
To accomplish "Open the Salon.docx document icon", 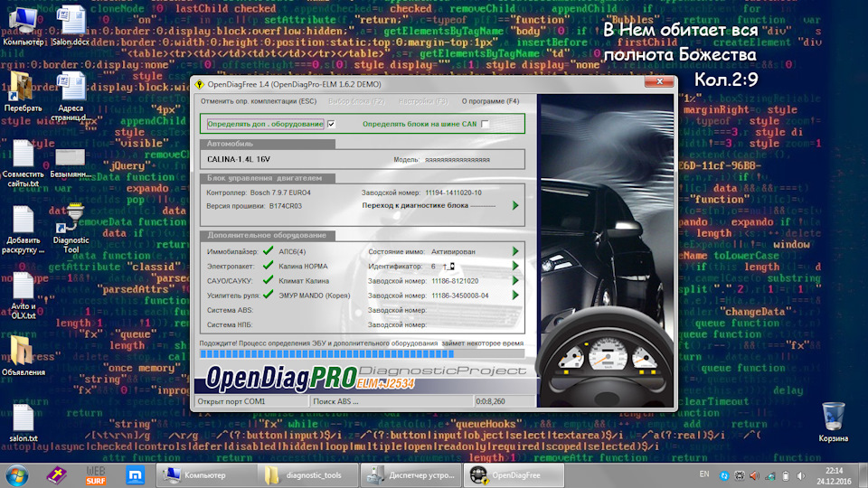I will click(x=71, y=25).
